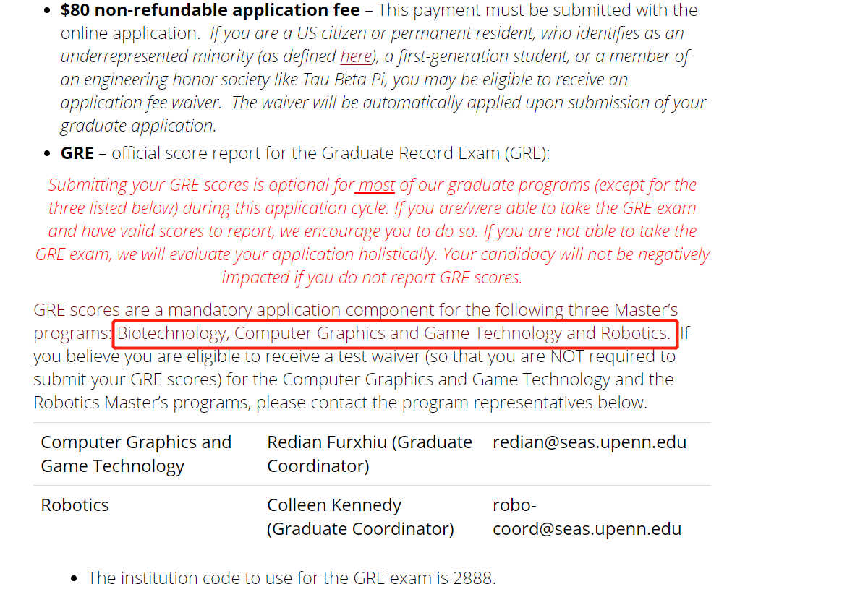Click the bold "$80 non-refundable application fee" heading
Image resolution: width=868 pixels, height=592 pixels.
210,10
